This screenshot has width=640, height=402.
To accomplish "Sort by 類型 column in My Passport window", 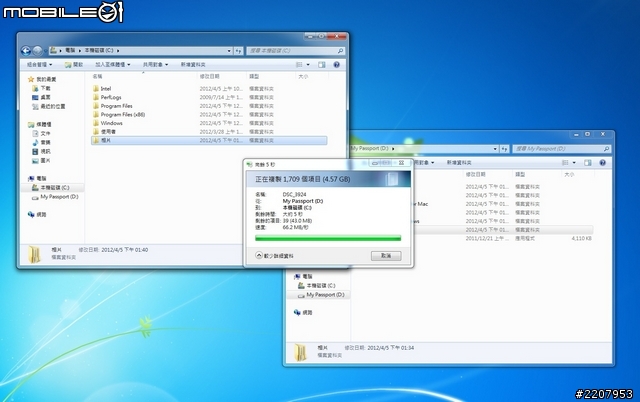I will pyautogui.click(x=520, y=174).
